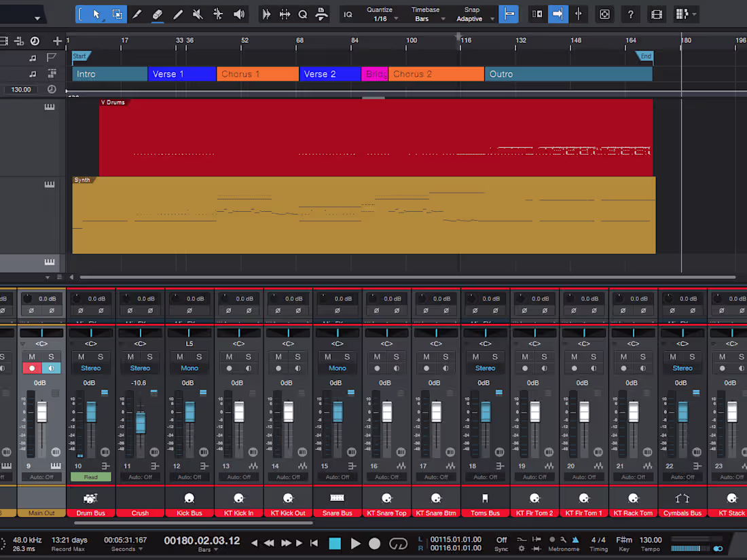This screenshot has width=747, height=560.
Task: Click the Read automation button on Drum Bus
Action: pyautogui.click(x=90, y=477)
